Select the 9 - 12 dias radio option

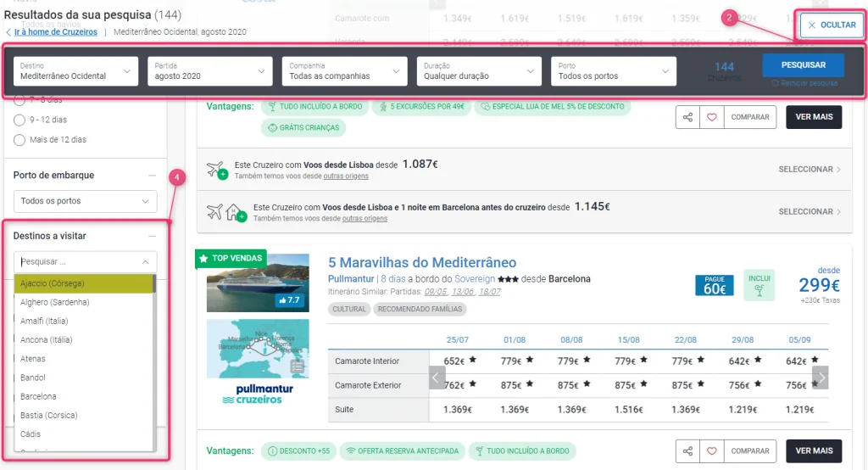pos(19,120)
